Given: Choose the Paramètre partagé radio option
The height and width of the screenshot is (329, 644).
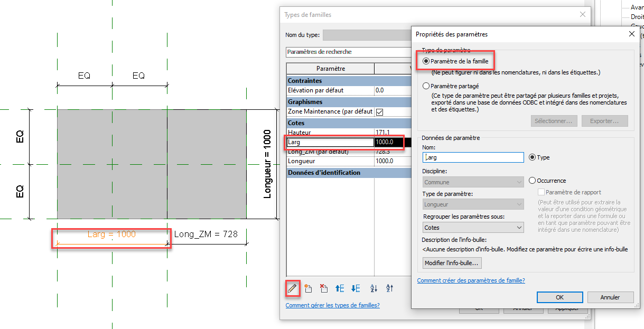Looking at the screenshot, I should coord(426,86).
